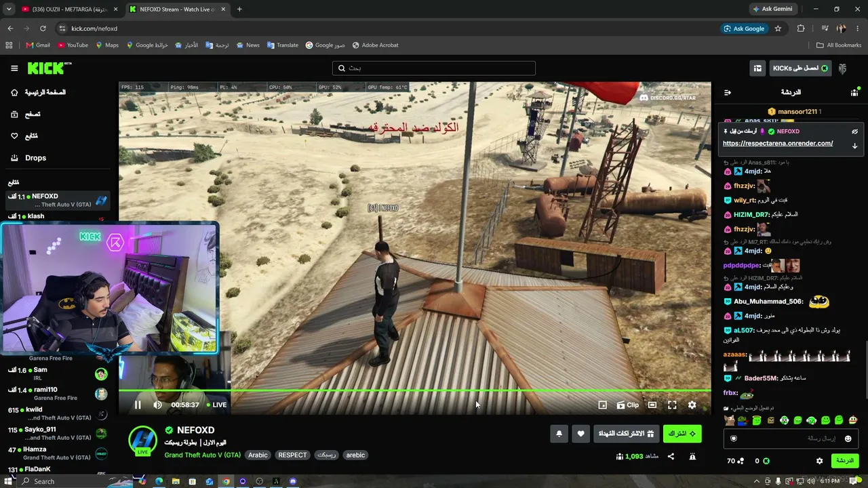The height and width of the screenshot is (488, 868).
Task: Follow NEFOXD with the heart button
Action: pyautogui.click(x=581, y=434)
